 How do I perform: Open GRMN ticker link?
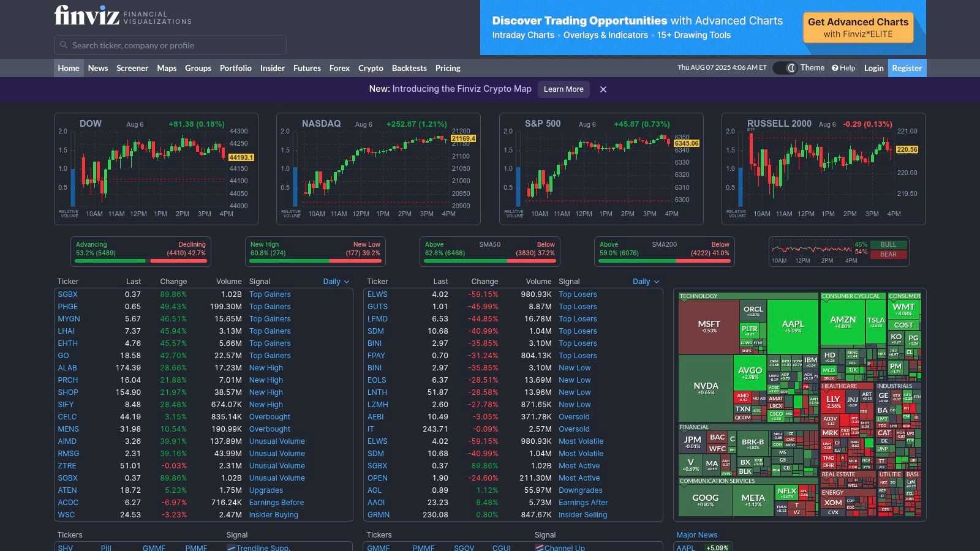pyautogui.click(x=379, y=515)
